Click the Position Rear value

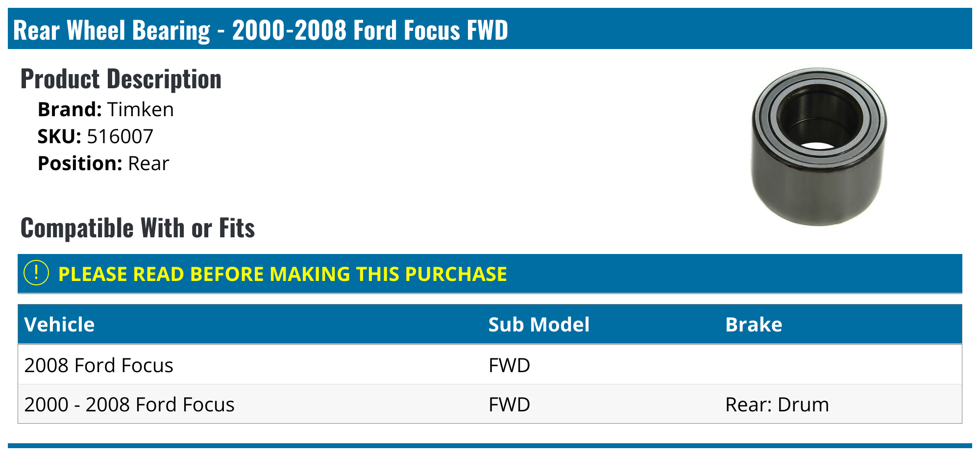(x=148, y=163)
